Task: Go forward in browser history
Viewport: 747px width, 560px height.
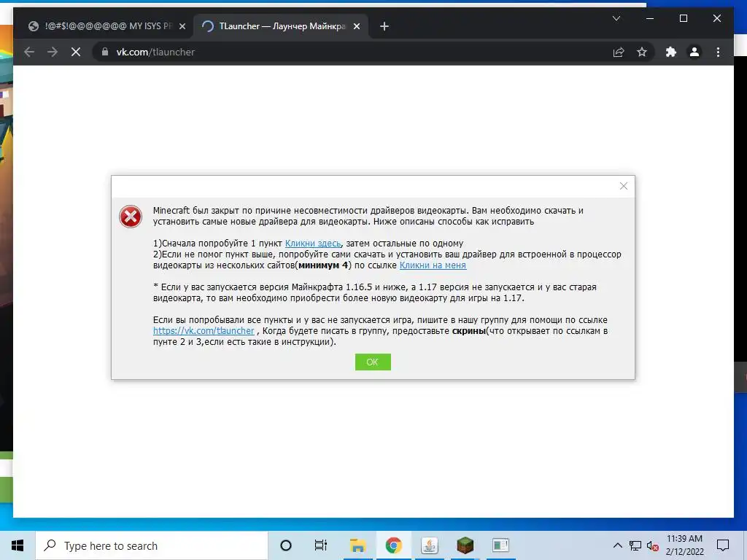Action: (x=53, y=52)
